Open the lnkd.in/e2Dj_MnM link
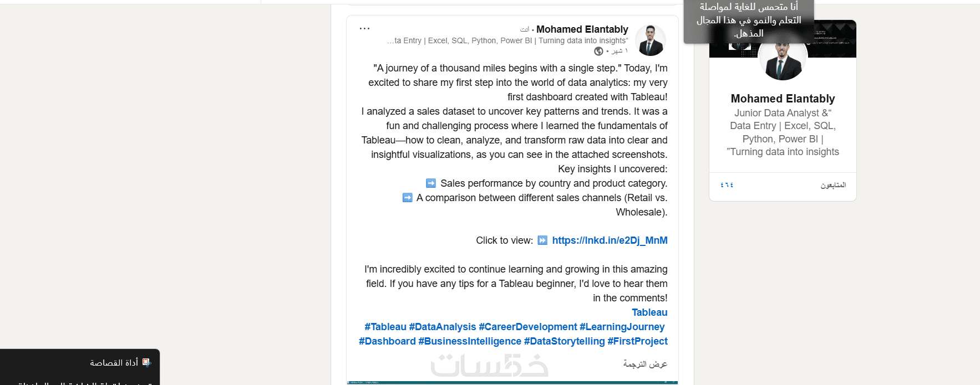 (x=610, y=240)
